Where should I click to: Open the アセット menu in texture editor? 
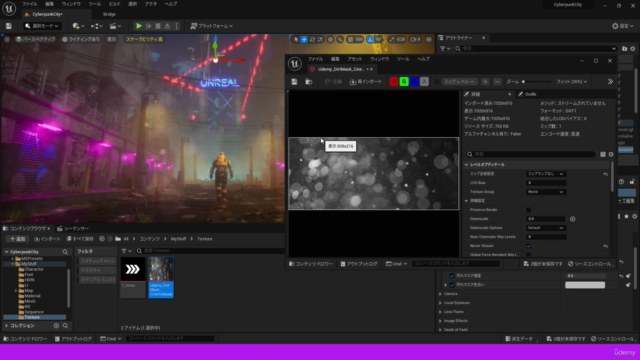354,59
